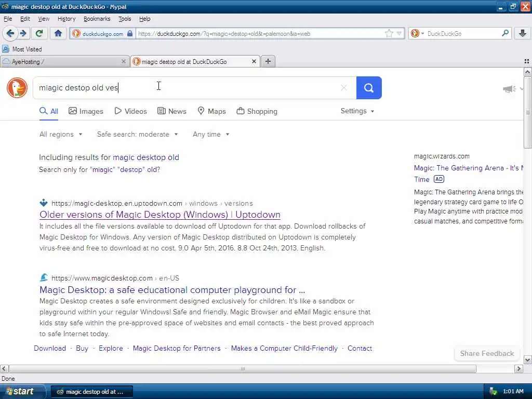Close the DuckDuckGo search tab
Viewport: 532px width, 399px height.
tap(254, 61)
